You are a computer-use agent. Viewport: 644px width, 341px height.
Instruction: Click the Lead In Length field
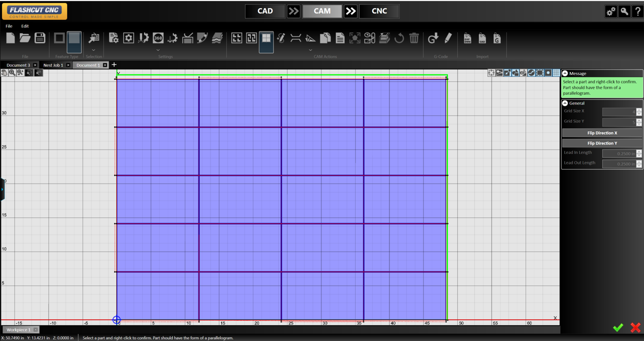[619, 154]
